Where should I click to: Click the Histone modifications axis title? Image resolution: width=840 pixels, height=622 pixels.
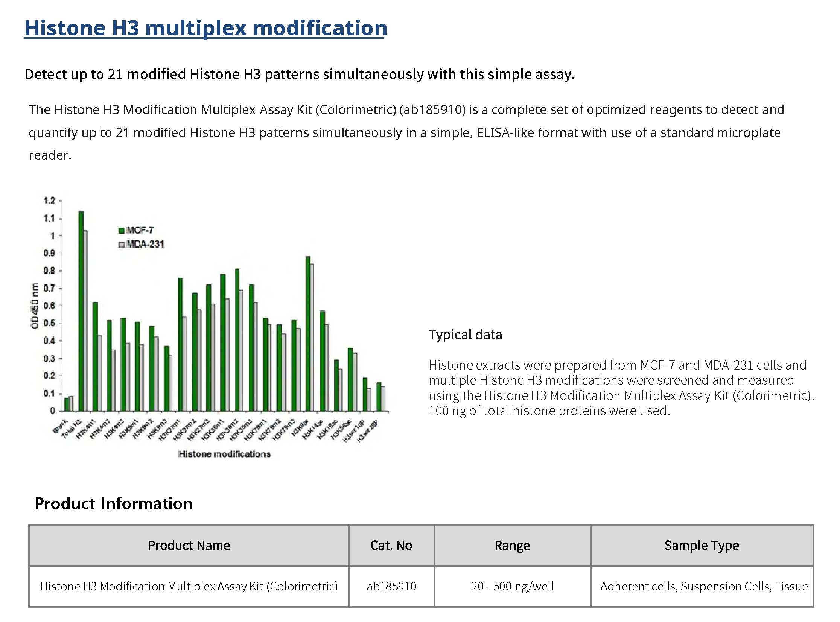(x=224, y=454)
